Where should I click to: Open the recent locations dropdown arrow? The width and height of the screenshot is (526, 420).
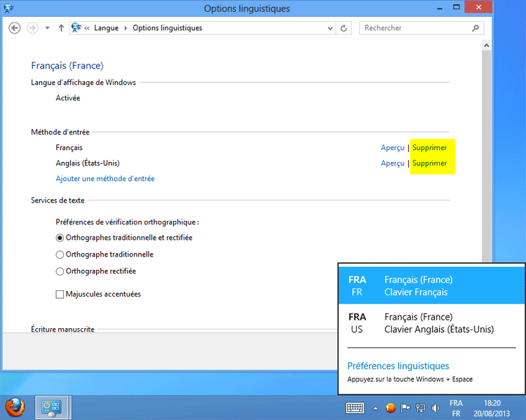tap(47, 28)
